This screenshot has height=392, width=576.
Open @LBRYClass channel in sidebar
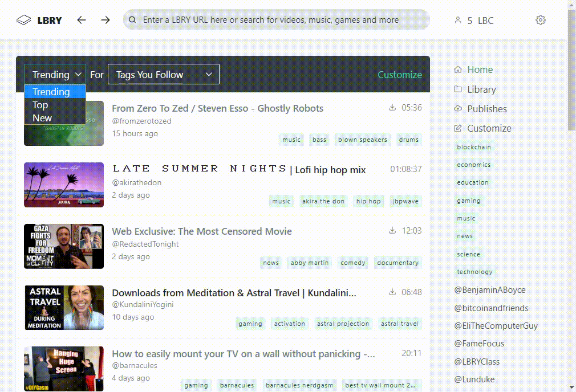(x=477, y=362)
